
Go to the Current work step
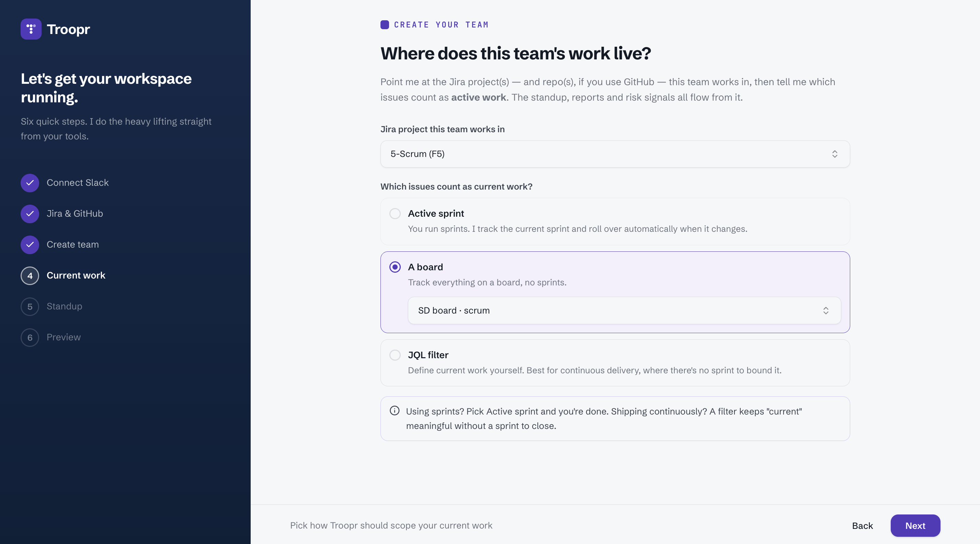76,275
